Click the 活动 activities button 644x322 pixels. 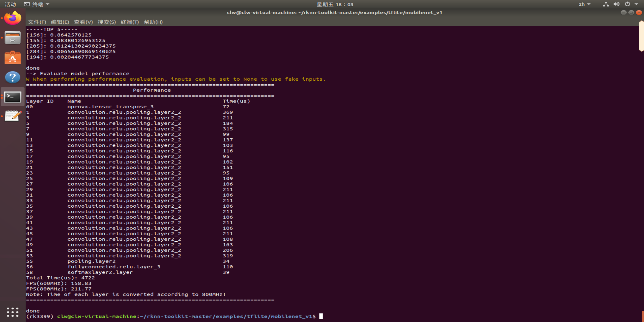tap(10, 4)
